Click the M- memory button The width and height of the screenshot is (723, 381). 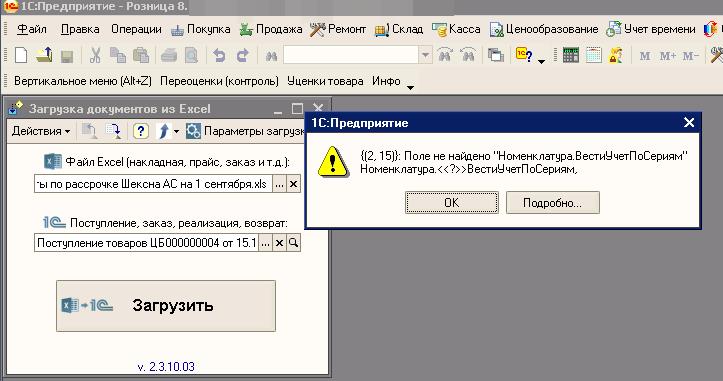(690, 56)
